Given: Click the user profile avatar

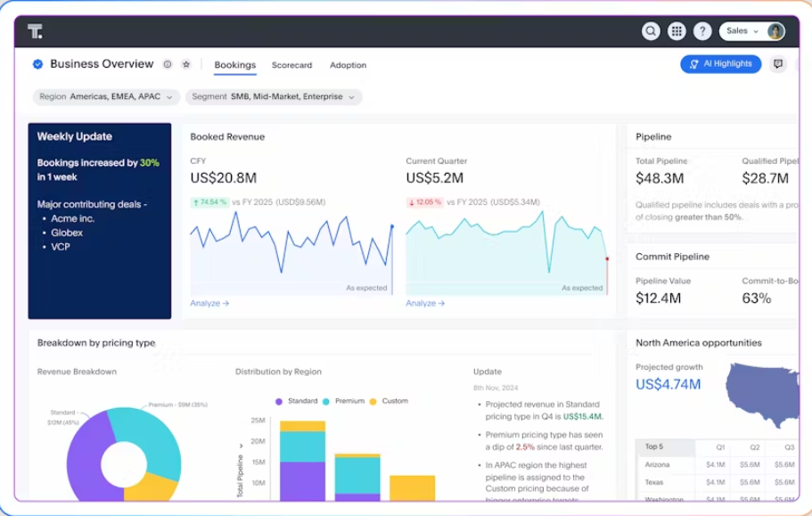Looking at the screenshot, I should pos(775,31).
